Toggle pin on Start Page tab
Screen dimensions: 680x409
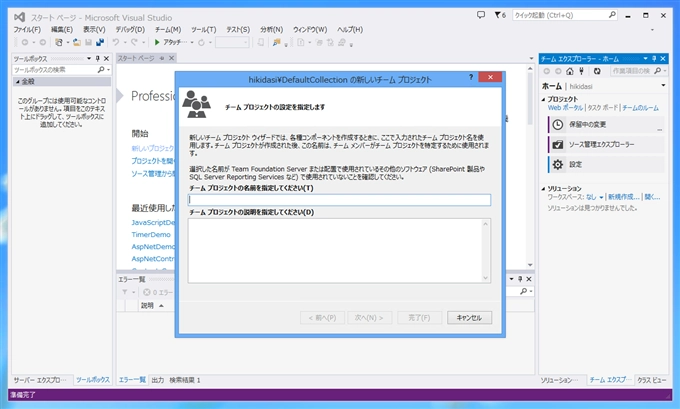162,58
